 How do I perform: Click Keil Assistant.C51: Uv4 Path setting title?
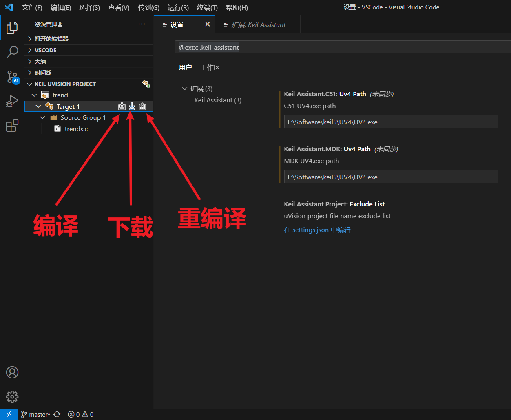pyautogui.click(x=325, y=94)
